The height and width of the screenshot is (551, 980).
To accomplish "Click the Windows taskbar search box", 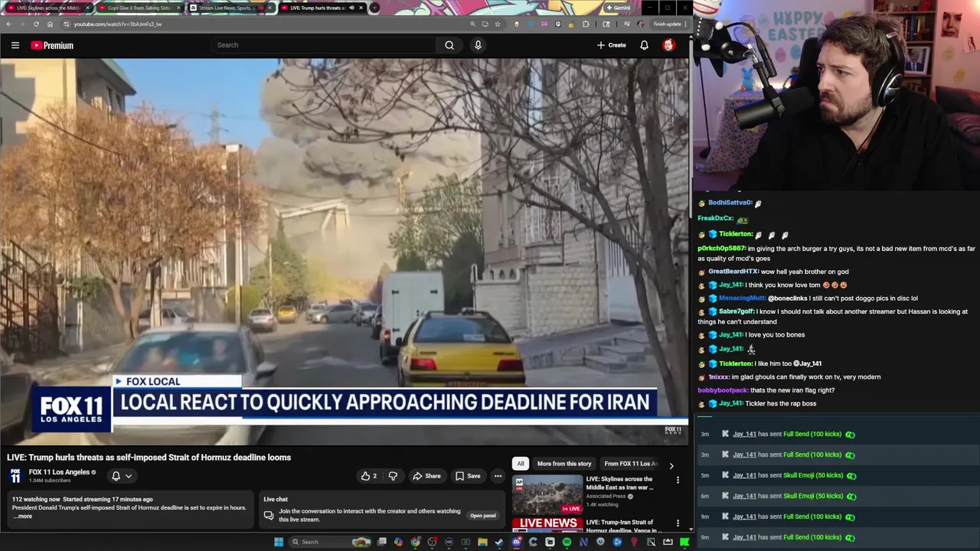I will pos(331,542).
